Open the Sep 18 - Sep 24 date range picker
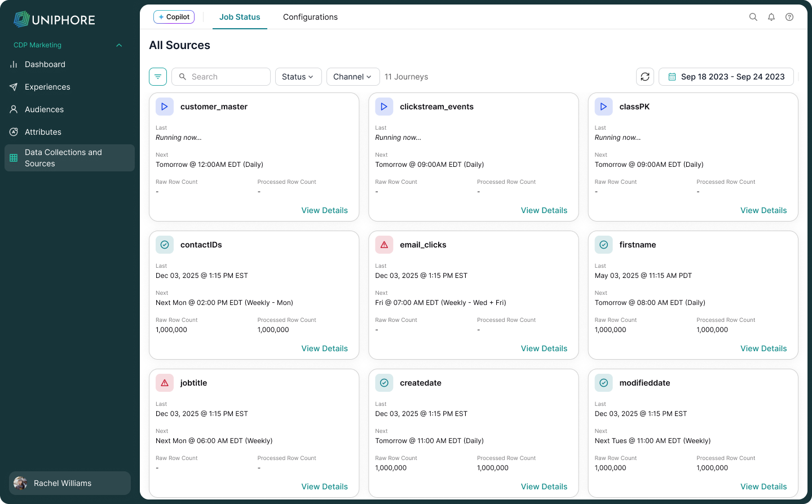The height and width of the screenshot is (504, 812). click(726, 77)
